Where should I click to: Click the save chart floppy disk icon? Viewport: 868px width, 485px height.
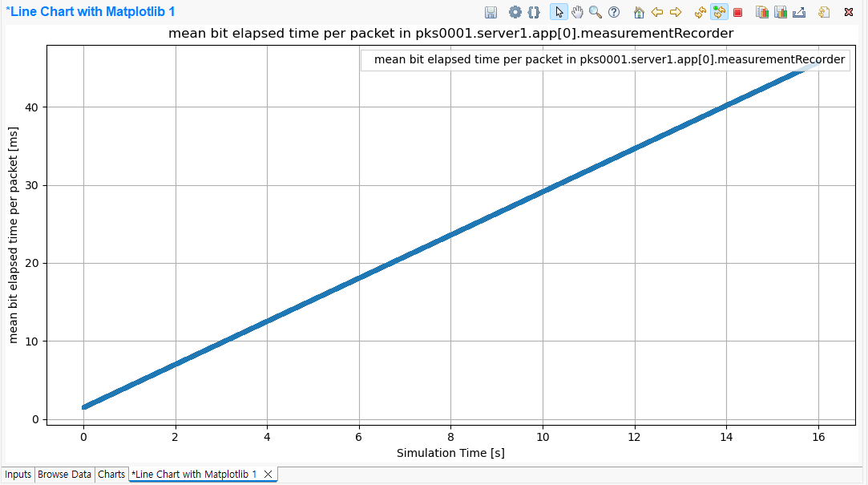coord(491,12)
